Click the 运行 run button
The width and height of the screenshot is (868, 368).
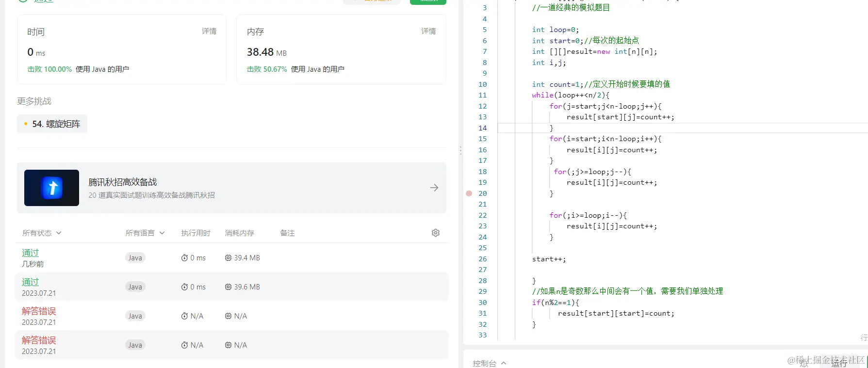(839, 363)
